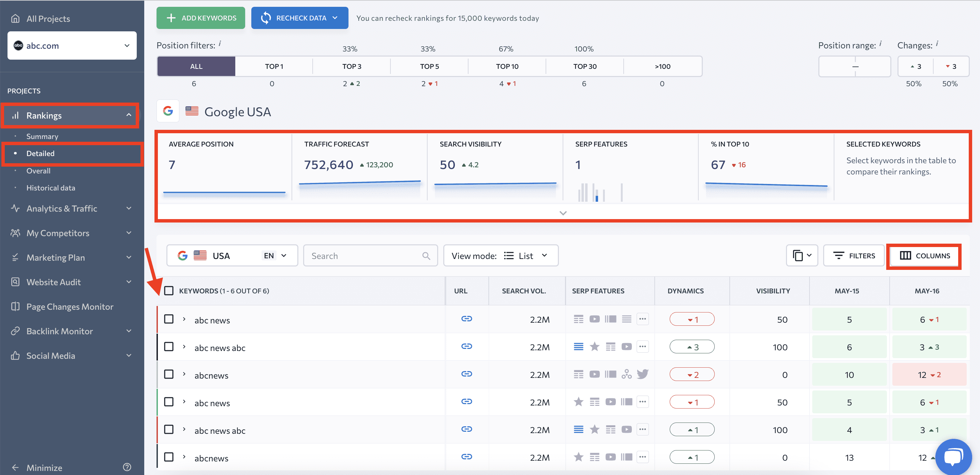Sort by the Visibility column header
This screenshot has width=980, height=475.
pos(773,291)
